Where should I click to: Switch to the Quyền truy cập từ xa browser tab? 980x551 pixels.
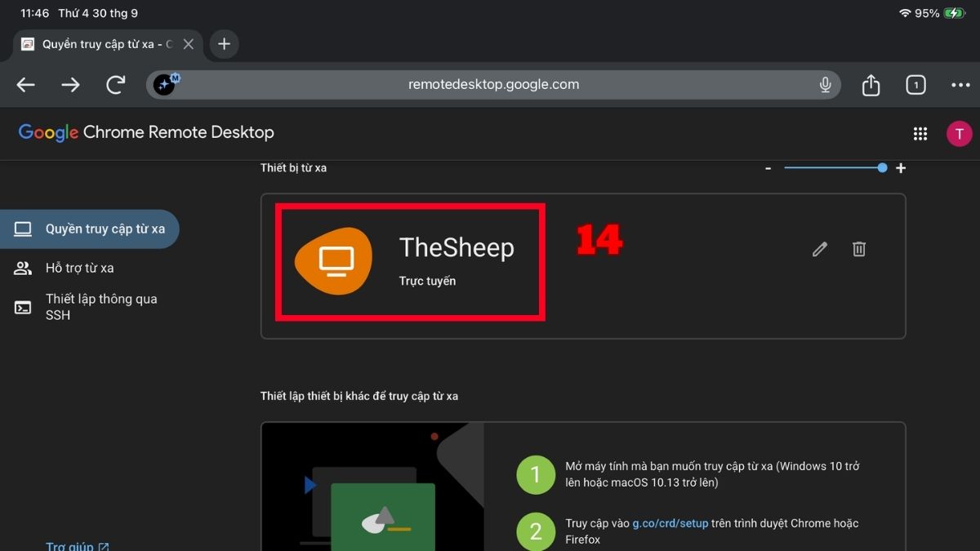(x=108, y=44)
